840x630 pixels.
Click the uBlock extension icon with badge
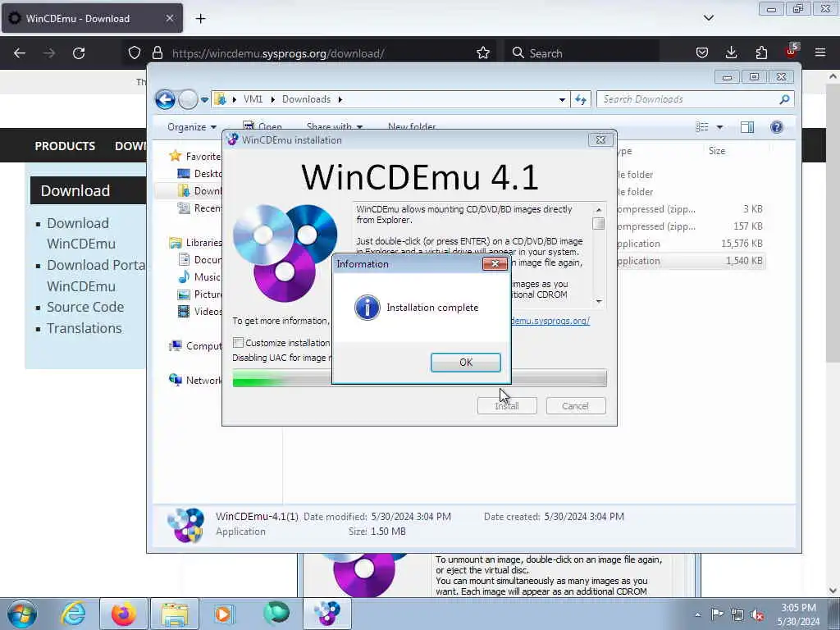(792, 52)
